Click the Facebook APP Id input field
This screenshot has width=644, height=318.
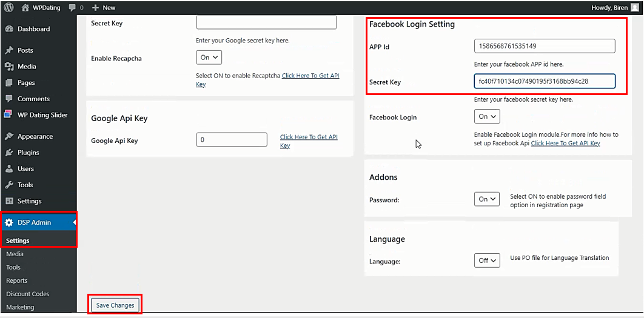pyautogui.click(x=545, y=46)
